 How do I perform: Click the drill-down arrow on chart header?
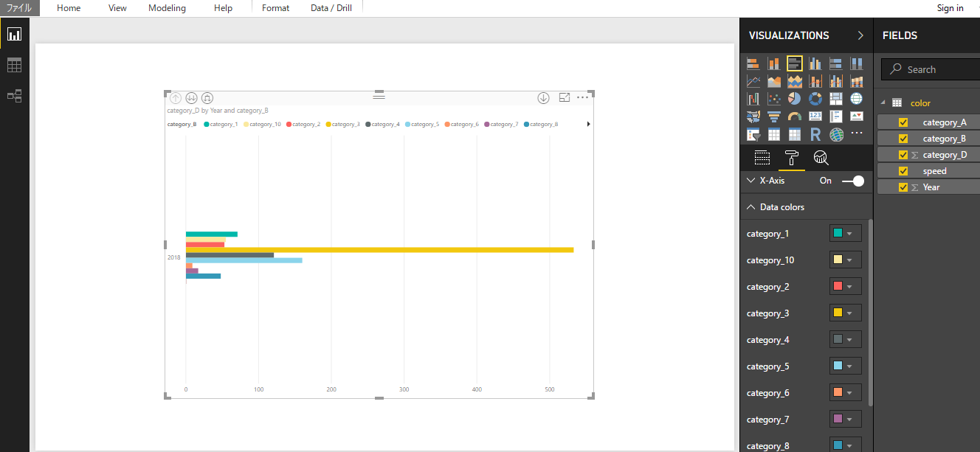pyautogui.click(x=544, y=97)
